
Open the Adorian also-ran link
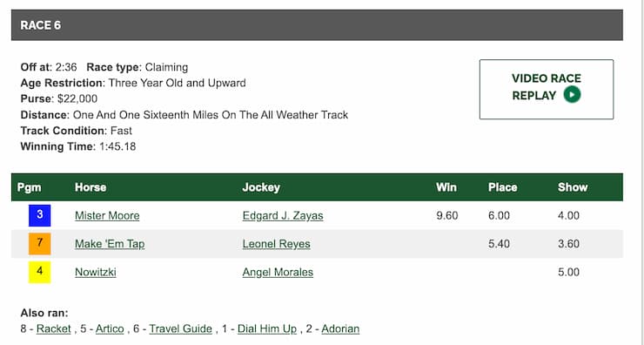(340, 329)
